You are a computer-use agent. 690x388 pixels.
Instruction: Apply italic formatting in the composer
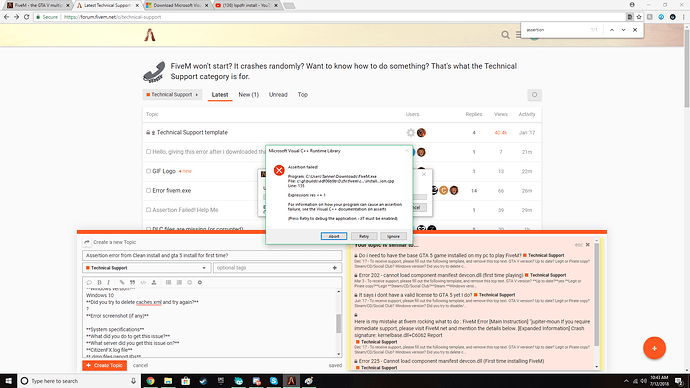click(x=108, y=282)
